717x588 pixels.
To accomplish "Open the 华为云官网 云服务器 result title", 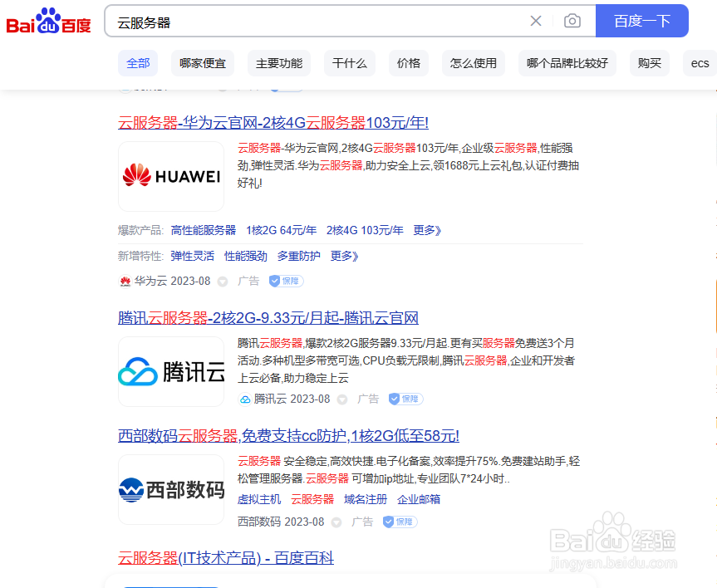I will click(x=273, y=123).
